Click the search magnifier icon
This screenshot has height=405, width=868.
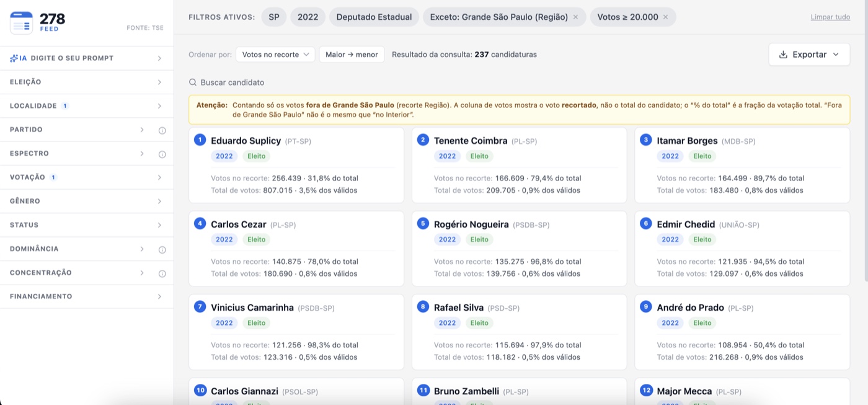click(193, 82)
